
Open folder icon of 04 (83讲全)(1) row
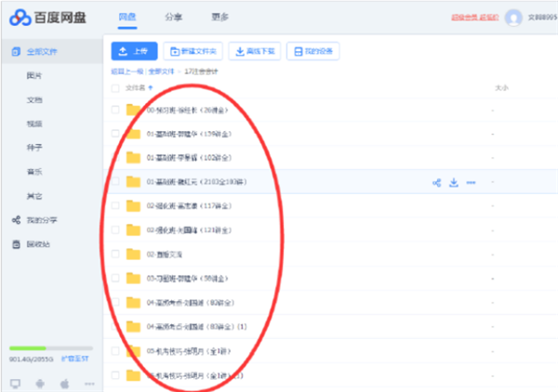tap(133, 327)
